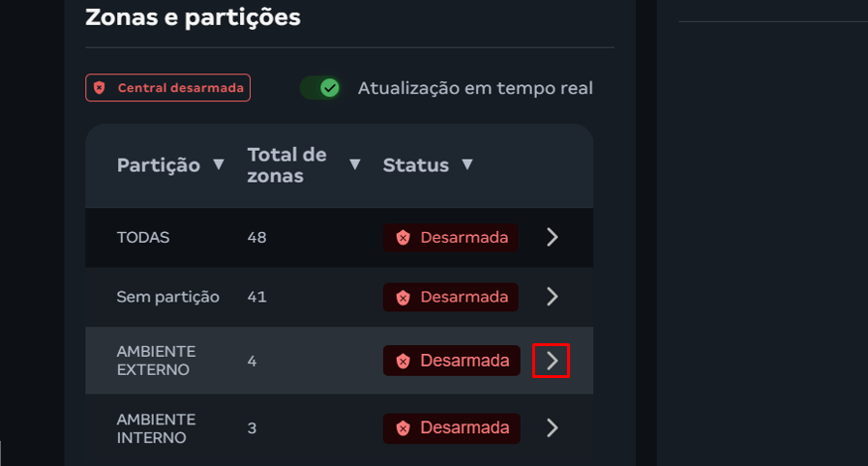Screen dimensions: 868x466
Task: Click shield icon in Central desarmada badge
Action: coord(100,88)
